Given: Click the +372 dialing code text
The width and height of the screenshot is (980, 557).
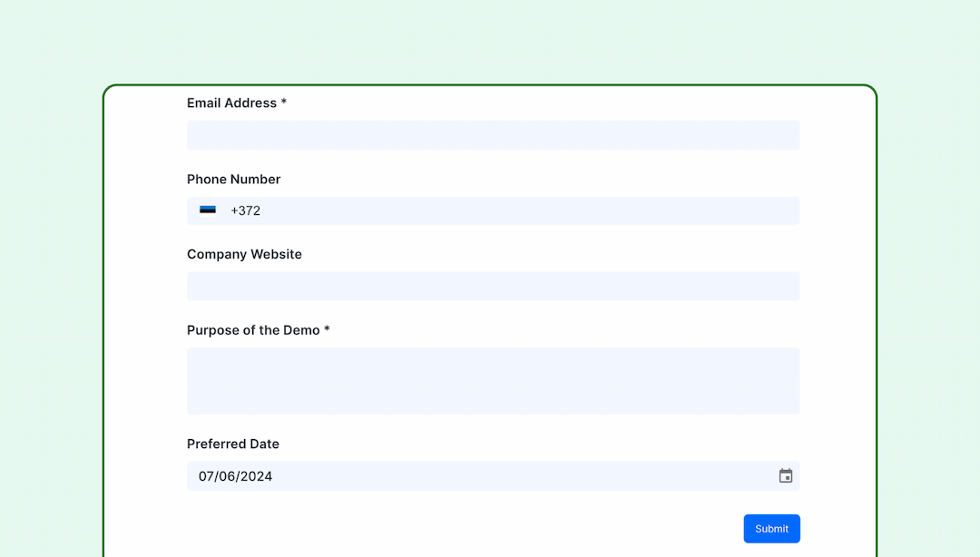Looking at the screenshot, I should pos(245,210).
